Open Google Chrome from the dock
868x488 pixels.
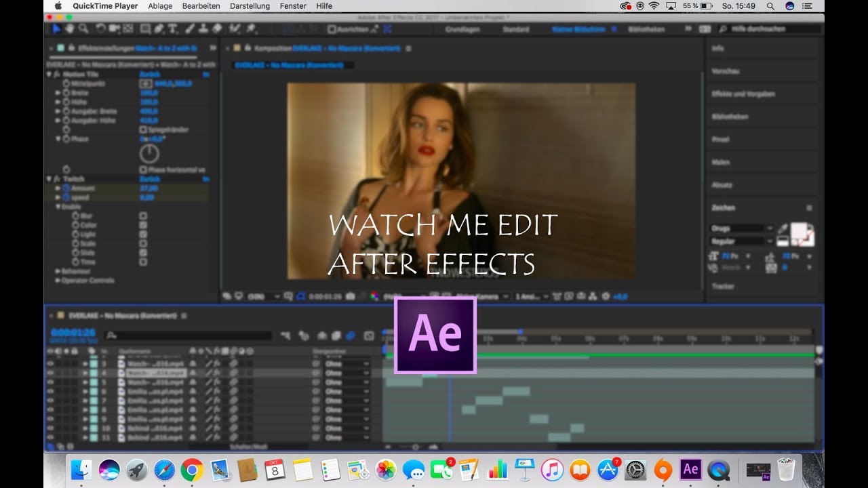click(x=192, y=469)
